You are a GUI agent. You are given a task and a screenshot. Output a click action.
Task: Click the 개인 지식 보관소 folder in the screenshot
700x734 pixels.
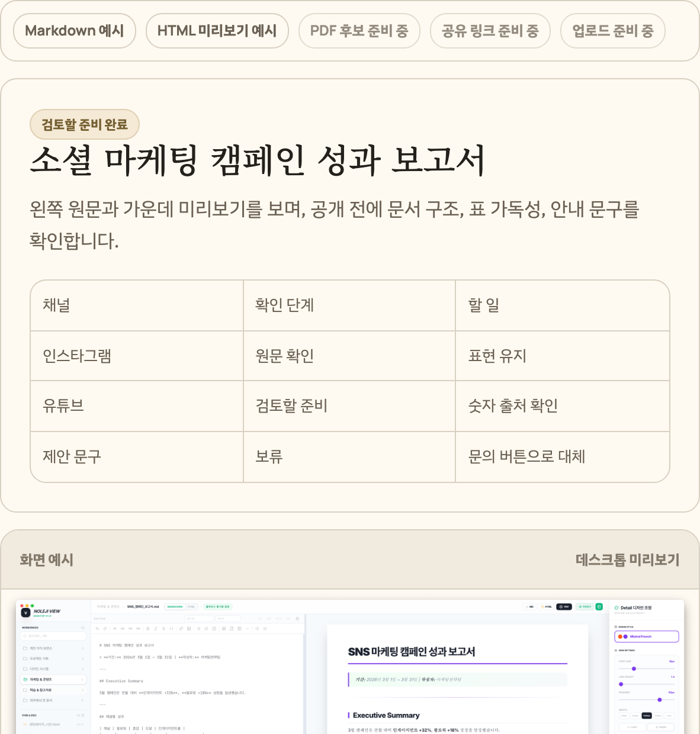[x=53, y=648]
